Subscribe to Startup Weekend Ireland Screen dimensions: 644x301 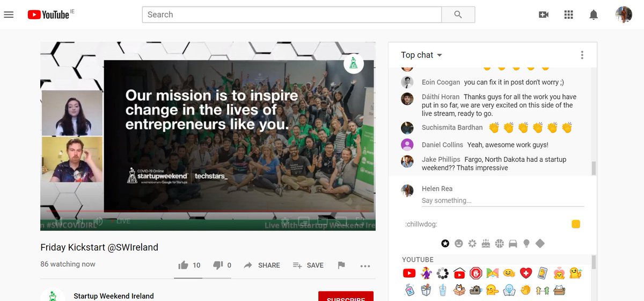pos(346,297)
